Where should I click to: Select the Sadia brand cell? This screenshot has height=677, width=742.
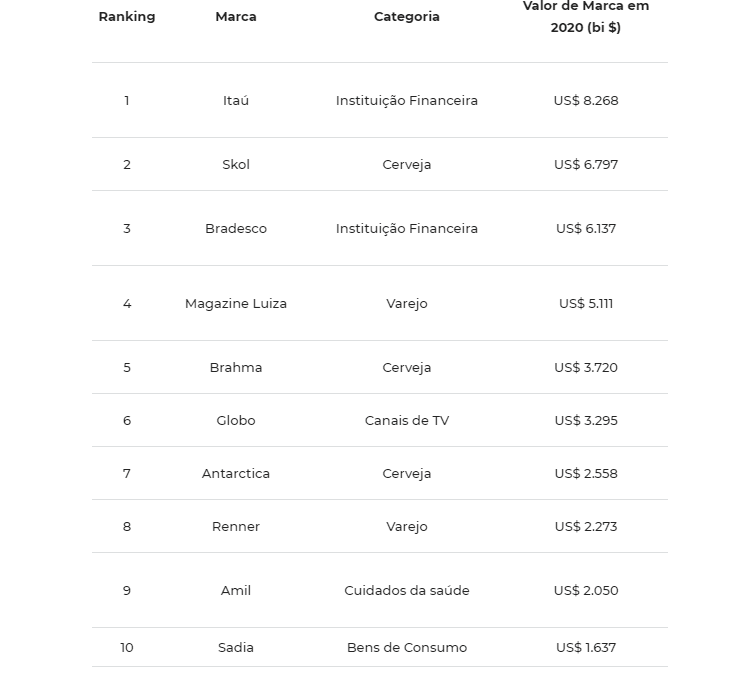(x=236, y=647)
